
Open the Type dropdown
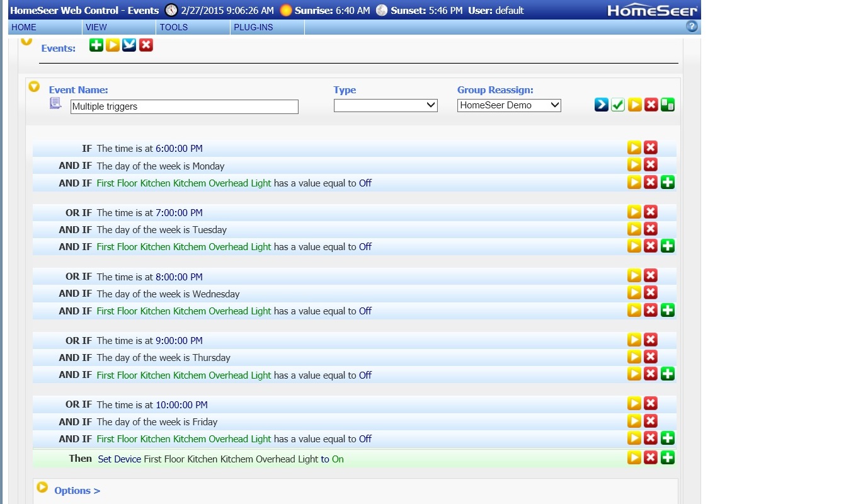386,105
